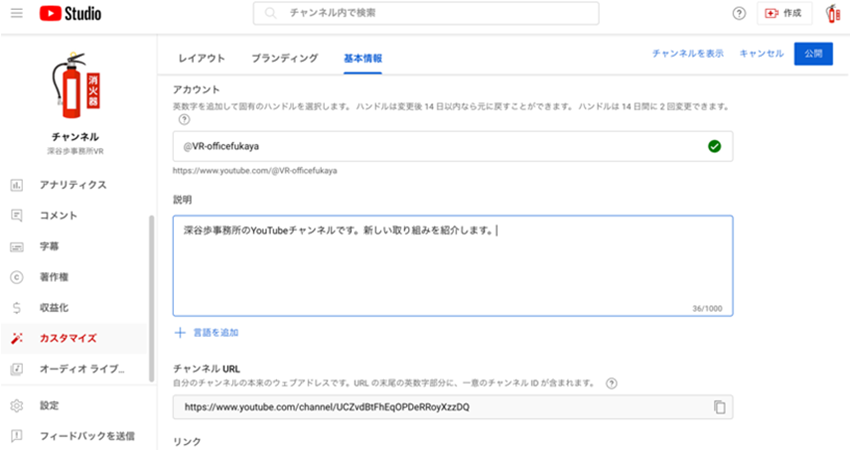The image size is (850, 450).
Task: Click チャンネルを表示 link
Action: coord(687,54)
